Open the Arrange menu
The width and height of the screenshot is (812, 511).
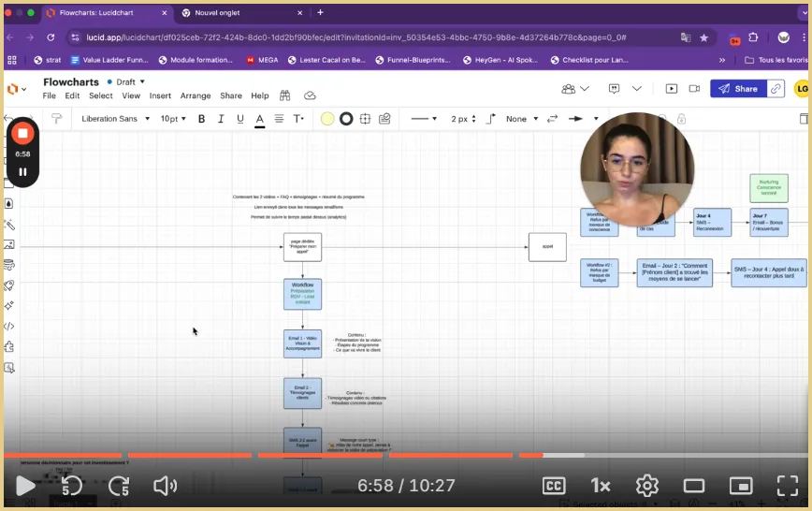(196, 95)
